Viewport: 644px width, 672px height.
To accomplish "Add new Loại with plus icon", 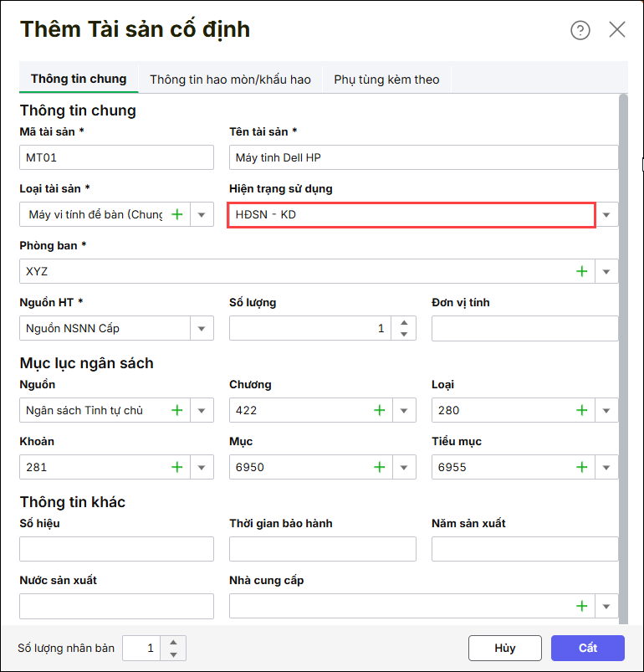I will click(x=581, y=411).
